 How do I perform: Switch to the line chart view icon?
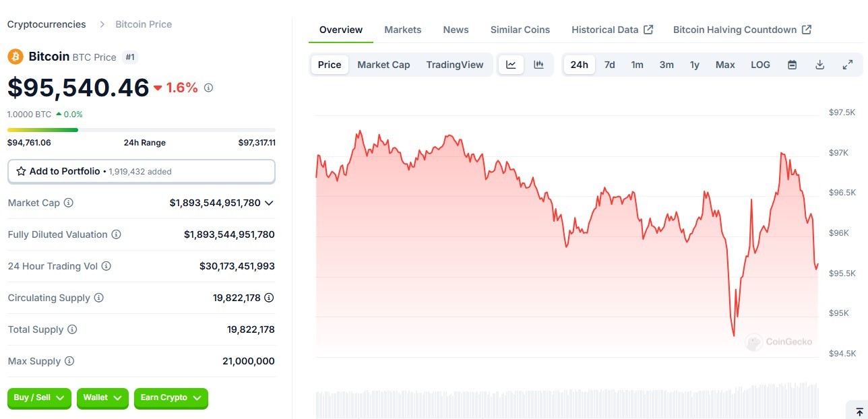click(x=511, y=65)
